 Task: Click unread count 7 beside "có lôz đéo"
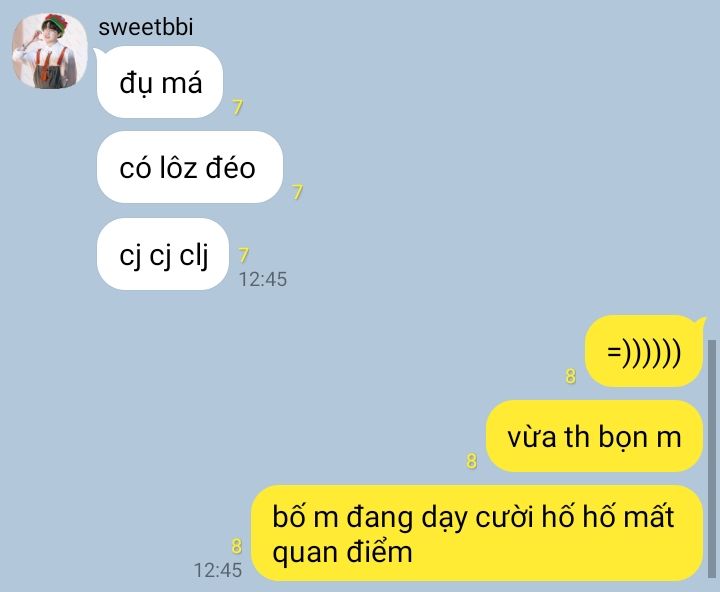click(x=297, y=192)
